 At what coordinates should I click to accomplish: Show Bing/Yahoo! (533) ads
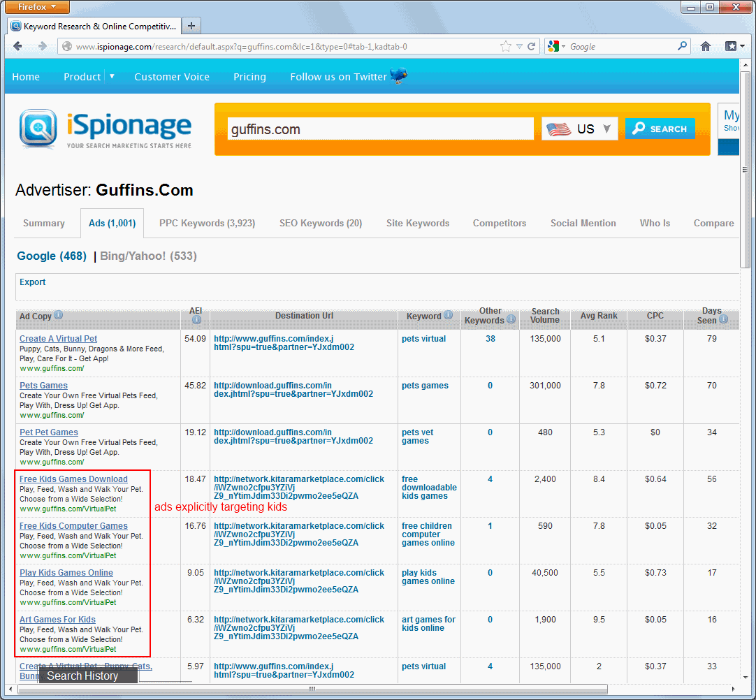(149, 256)
